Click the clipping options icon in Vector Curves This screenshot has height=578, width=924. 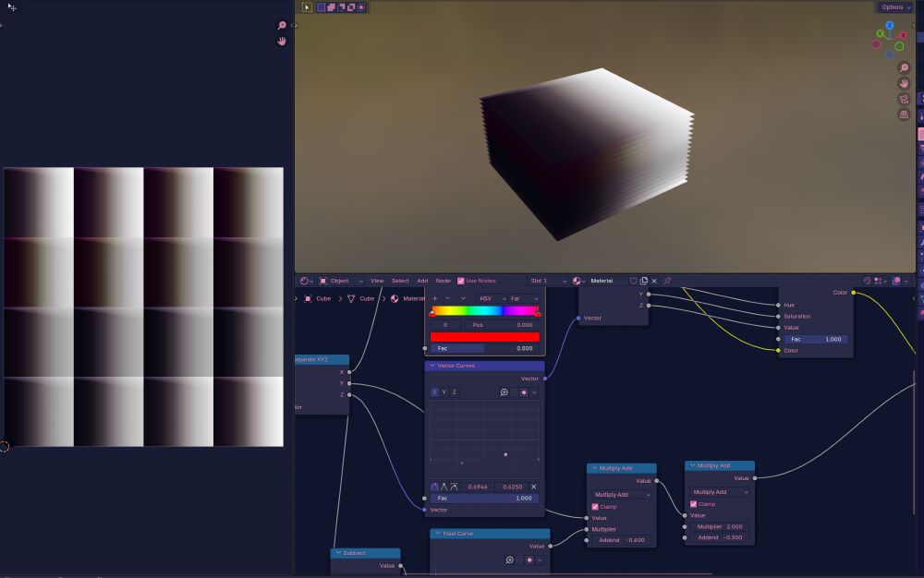click(523, 392)
